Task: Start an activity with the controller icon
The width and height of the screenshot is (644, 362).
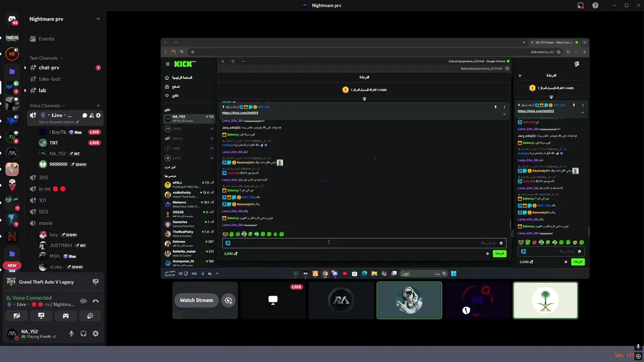Action: [65, 316]
